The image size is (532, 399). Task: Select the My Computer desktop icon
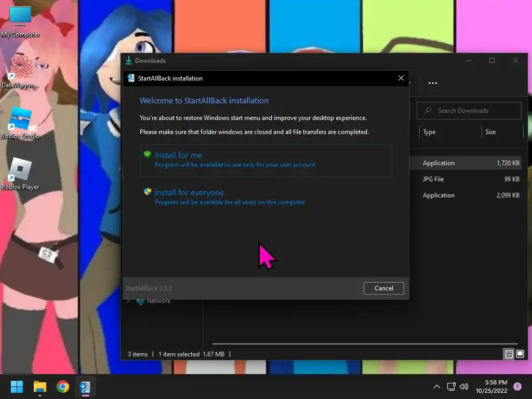coord(20,22)
